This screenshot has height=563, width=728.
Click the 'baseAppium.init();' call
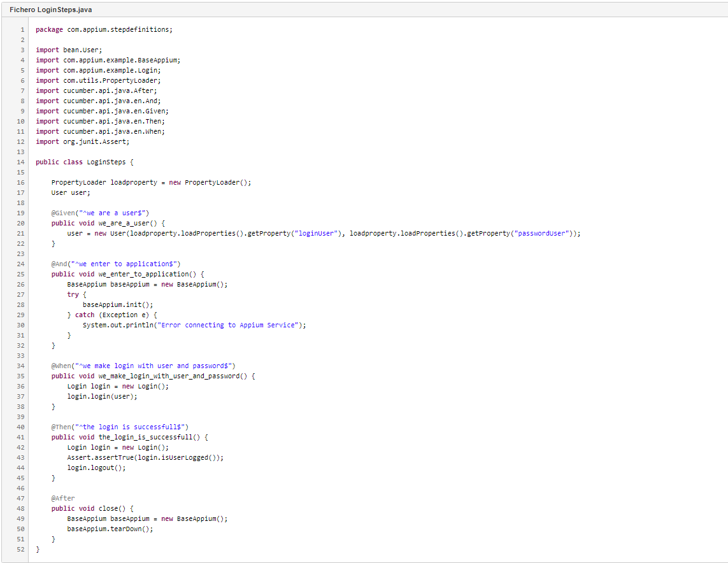pos(118,305)
